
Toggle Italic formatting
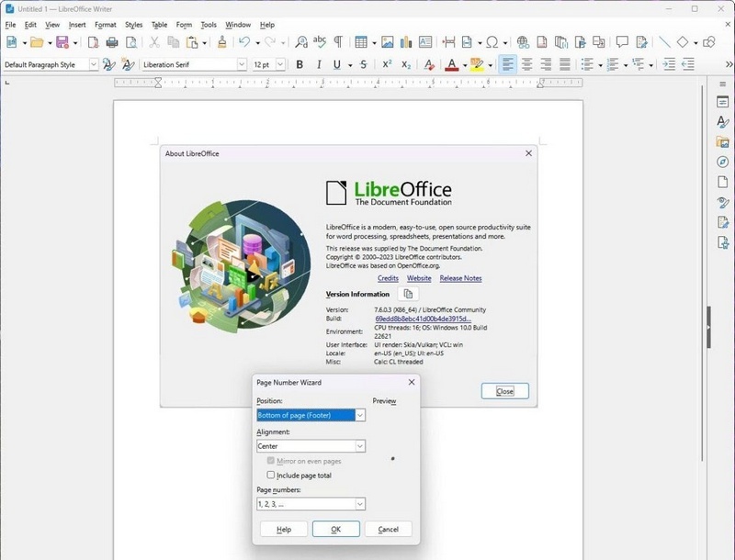click(x=319, y=64)
